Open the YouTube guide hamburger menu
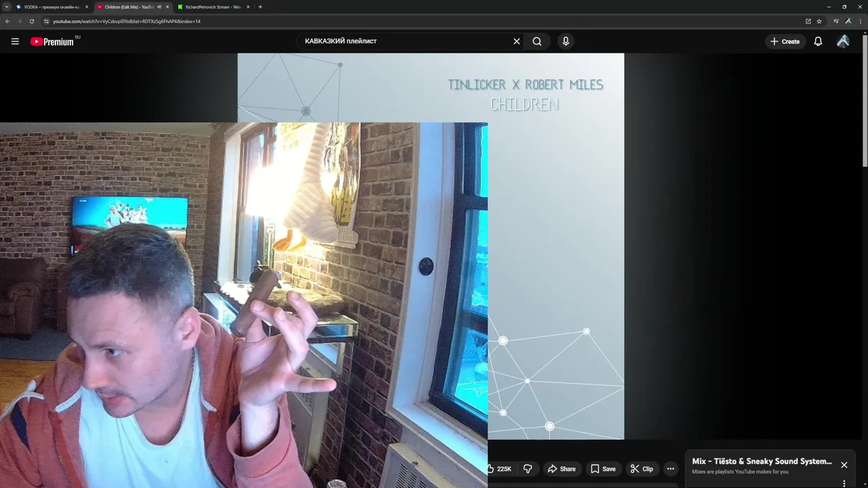This screenshot has height=488, width=868. pos(15,41)
